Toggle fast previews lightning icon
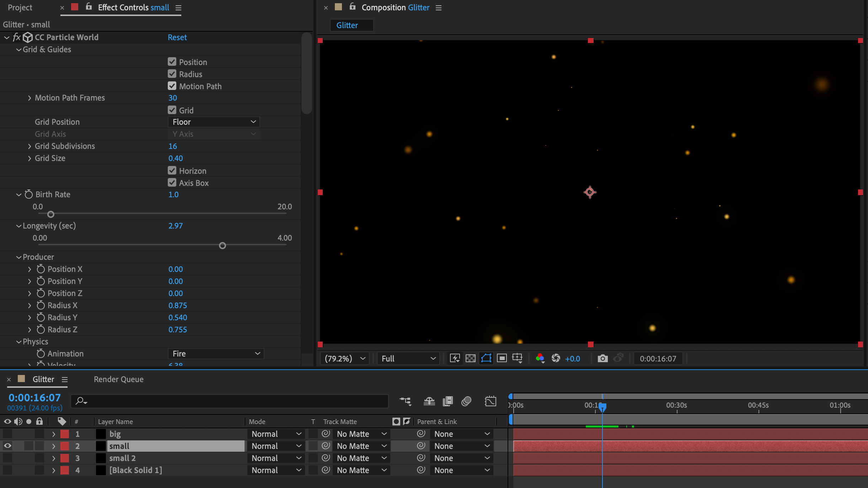This screenshot has height=488, width=868. pos(455,358)
